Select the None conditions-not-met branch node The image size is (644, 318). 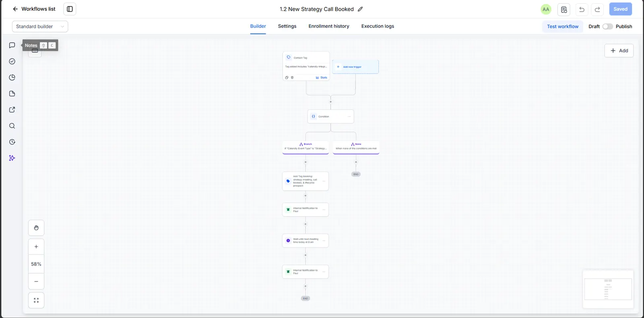[x=356, y=147]
